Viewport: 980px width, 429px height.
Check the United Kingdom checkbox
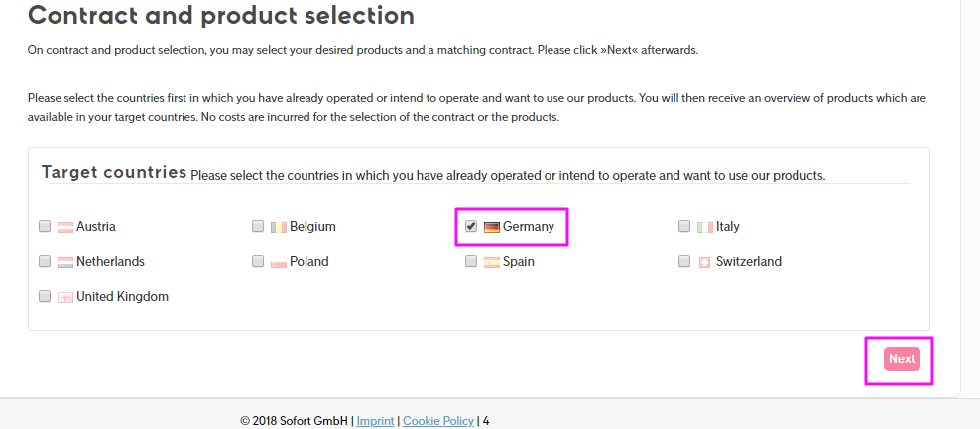tap(45, 296)
